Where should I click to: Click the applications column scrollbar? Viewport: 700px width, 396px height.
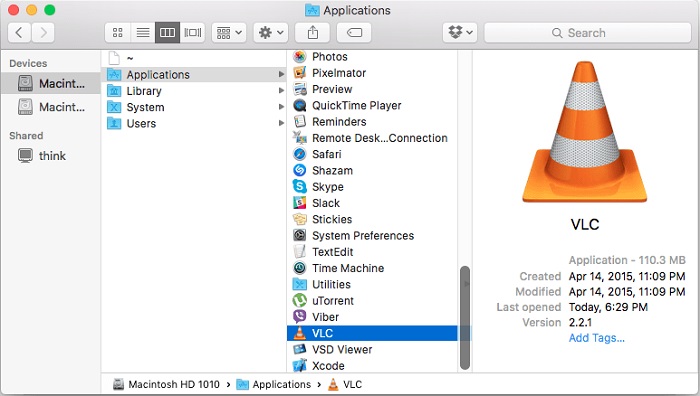465,318
